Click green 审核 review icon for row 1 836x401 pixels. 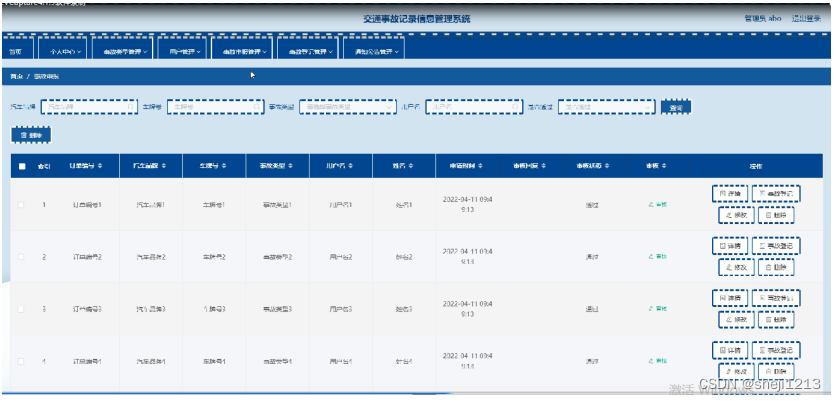coord(657,205)
